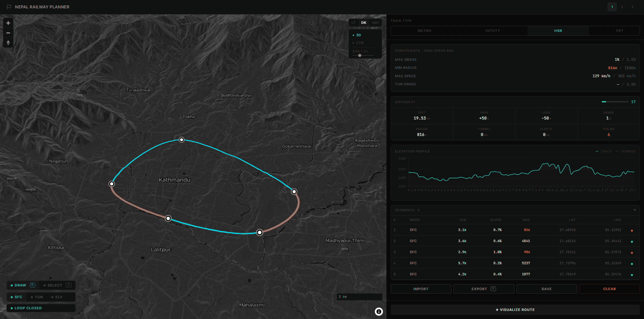Click segment 1 red status dot
Viewport: 644px width, 319px height.
(632, 230)
